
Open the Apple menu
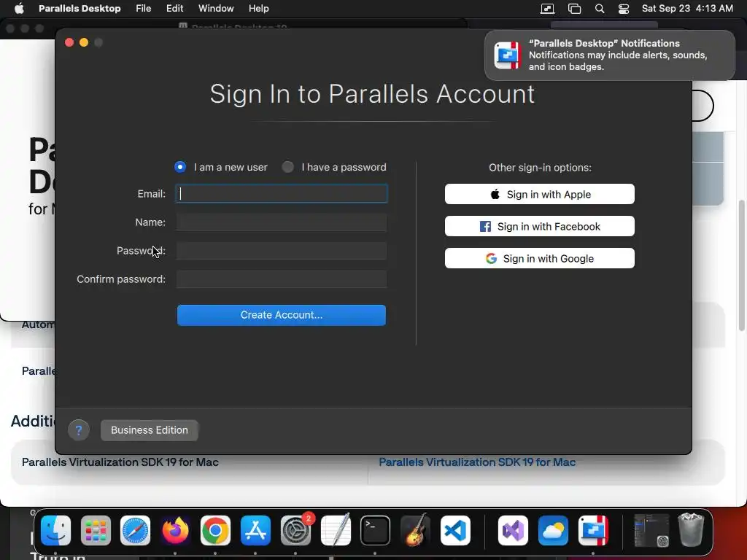19,9
